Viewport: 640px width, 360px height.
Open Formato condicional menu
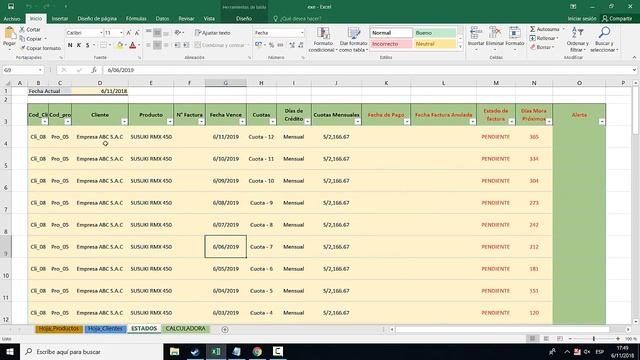click(x=323, y=40)
